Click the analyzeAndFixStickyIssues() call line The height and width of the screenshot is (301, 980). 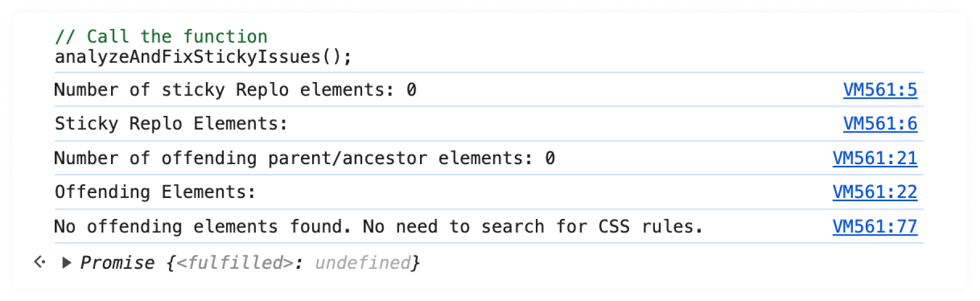203,57
